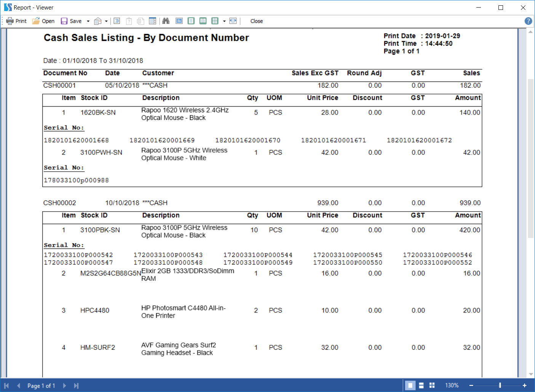Click the scroll down arrow

530,374
